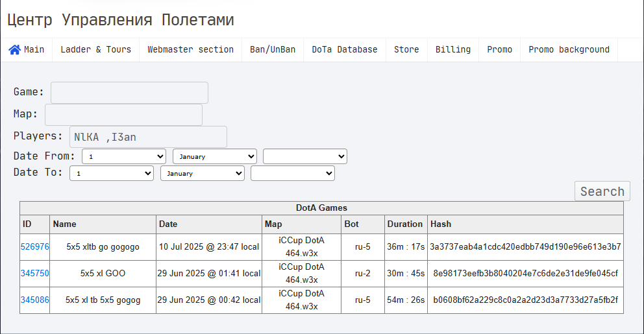Viewport: 644px width, 334px height.
Task: Click the game name '5x5 xltb go gogogo'
Action: tap(103, 246)
